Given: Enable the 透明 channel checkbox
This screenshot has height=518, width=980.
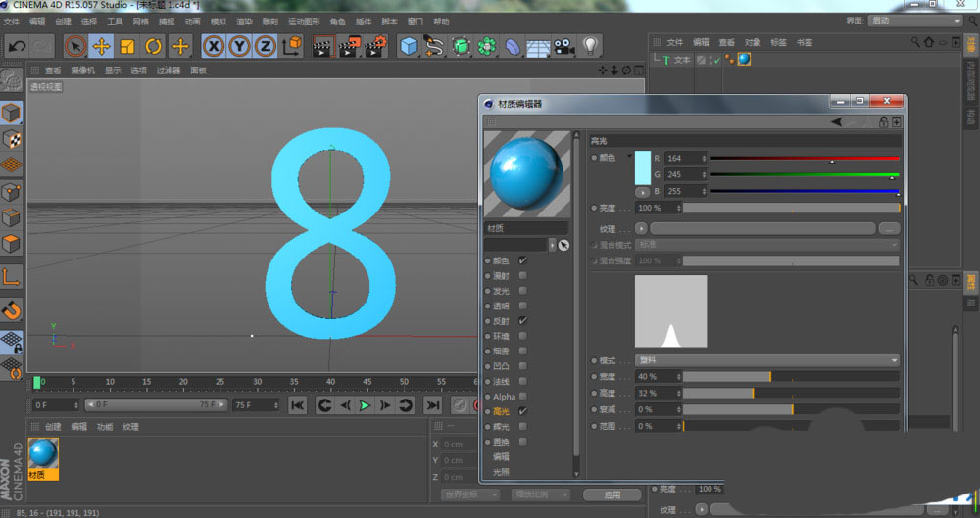Looking at the screenshot, I should pos(522,306).
